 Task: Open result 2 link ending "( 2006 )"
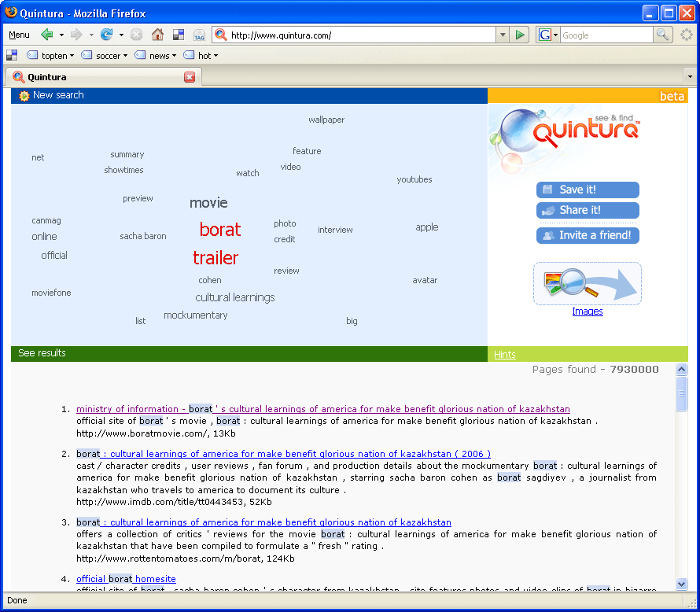283,454
